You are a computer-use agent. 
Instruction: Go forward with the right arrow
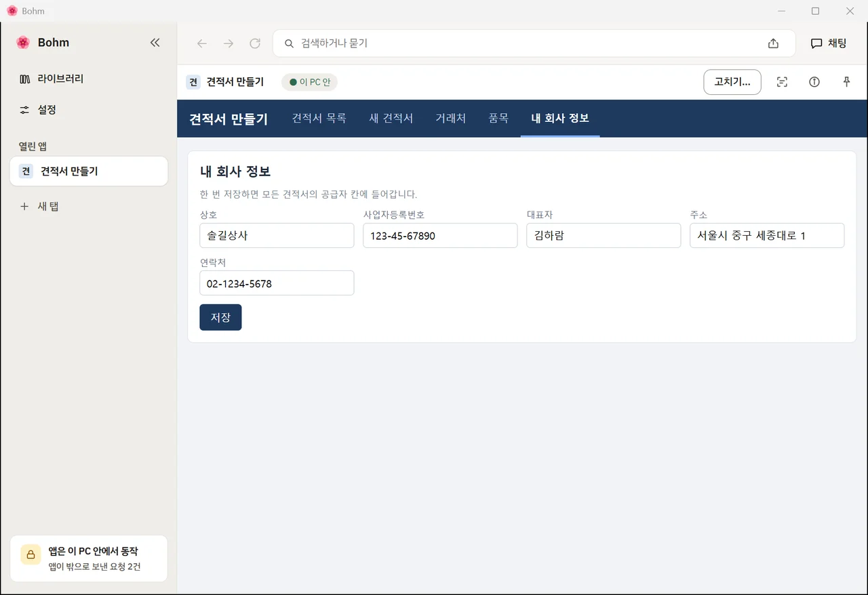229,43
